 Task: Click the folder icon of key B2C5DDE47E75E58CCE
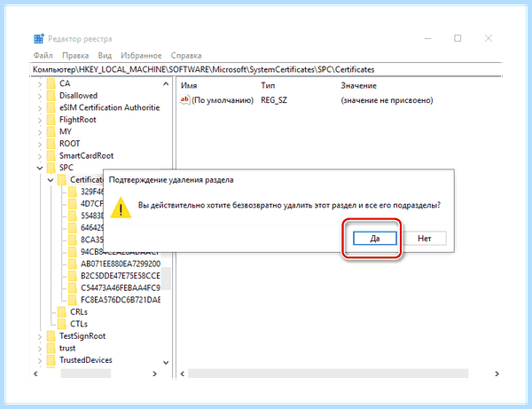73,276
